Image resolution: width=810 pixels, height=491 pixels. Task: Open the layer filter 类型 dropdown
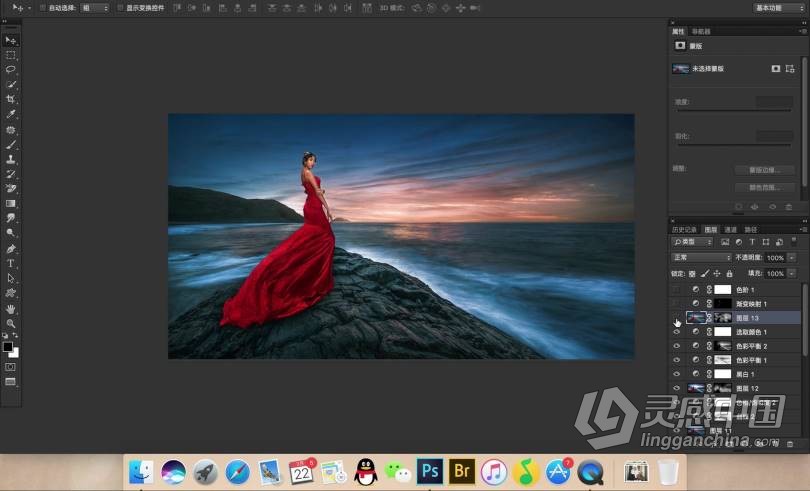coord(692,242)
